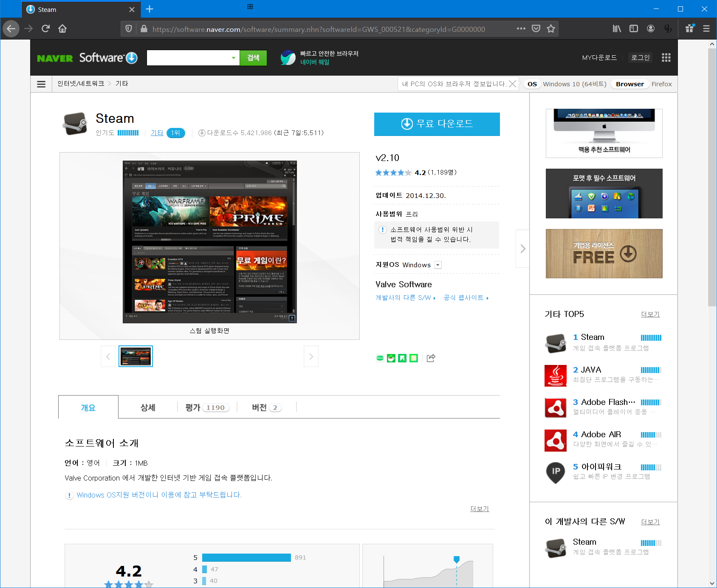Share to Naver cafe icon
The image size is (717, 588).
coord(391,358)
